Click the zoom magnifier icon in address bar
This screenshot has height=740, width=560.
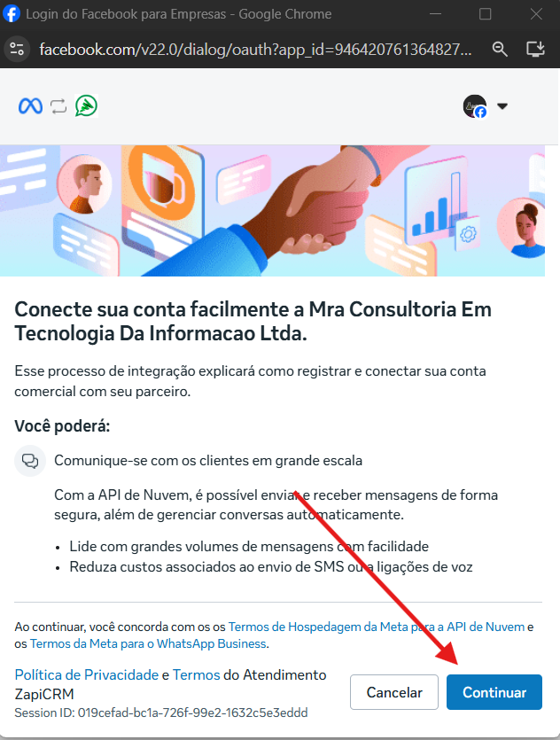tap(500, 49)
